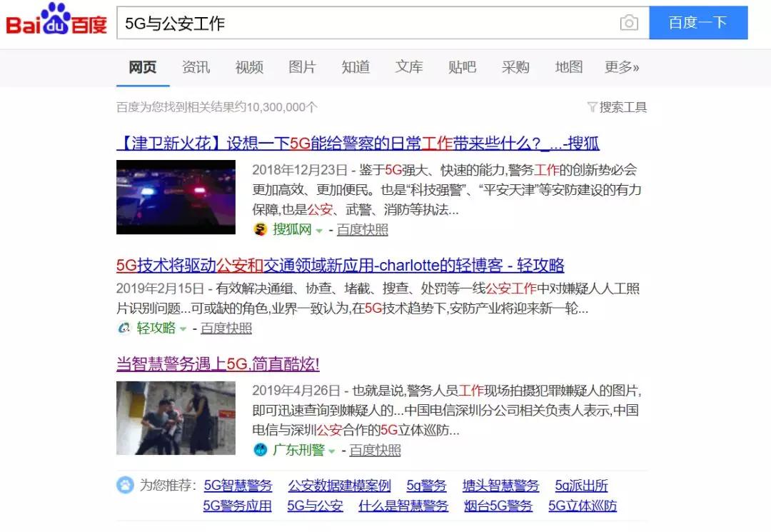The image size is (771, 532).
Task: Open 当智慧警务遇上5G result link
Action: [218, 364]
